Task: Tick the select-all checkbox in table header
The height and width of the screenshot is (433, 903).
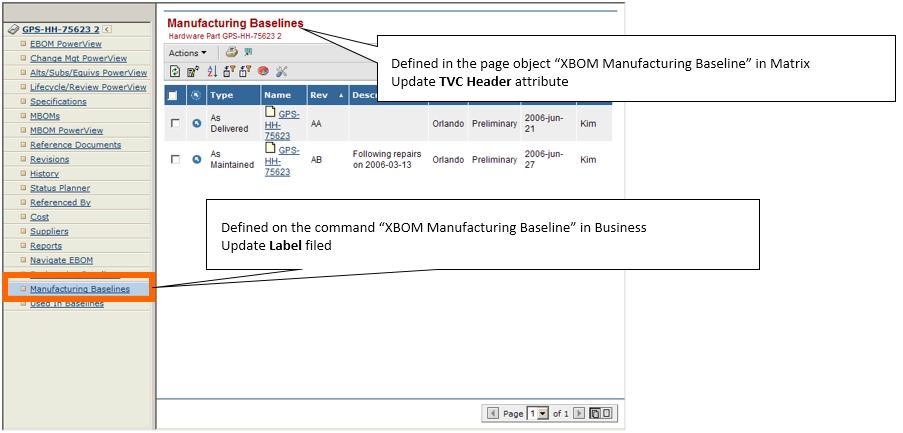Action: point(174,96)
